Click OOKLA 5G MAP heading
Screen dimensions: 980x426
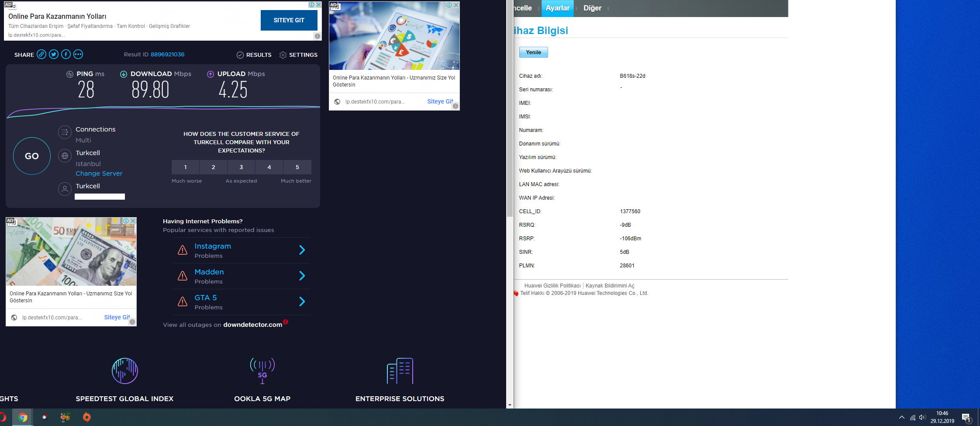262,399
